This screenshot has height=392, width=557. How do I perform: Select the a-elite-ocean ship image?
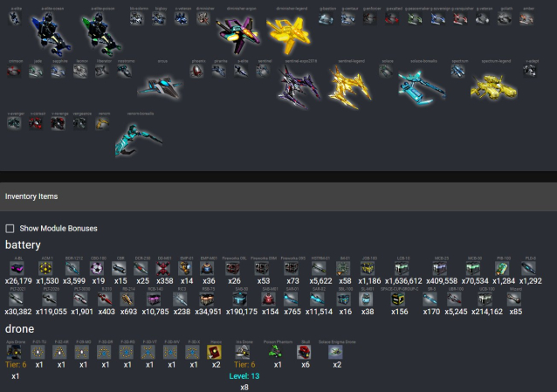(52, 34)
